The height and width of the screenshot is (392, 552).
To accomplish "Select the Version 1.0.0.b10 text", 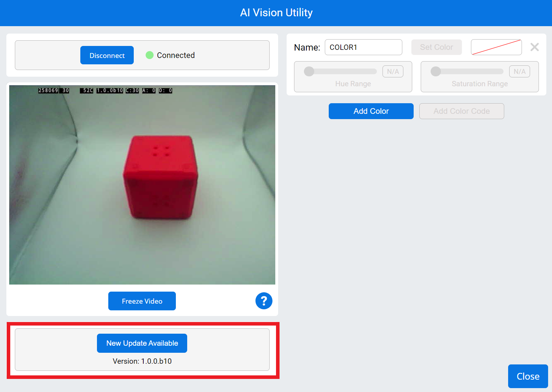I will click(x=142, y=361).
